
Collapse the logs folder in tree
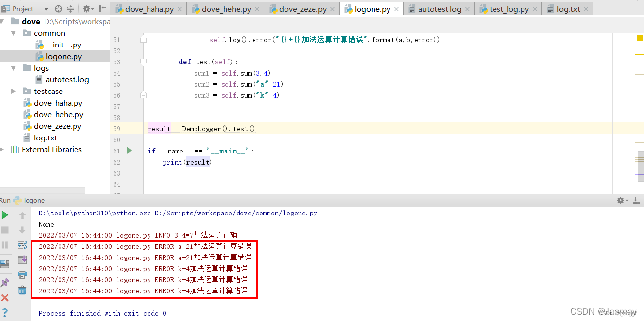(x=14, y=68)
